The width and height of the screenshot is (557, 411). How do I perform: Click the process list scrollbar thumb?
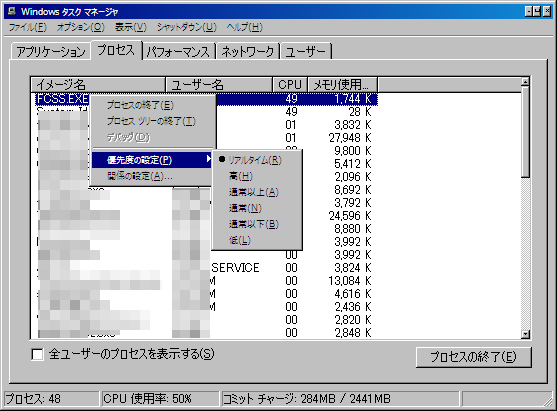pyautogui.click(x=525, y=132)
